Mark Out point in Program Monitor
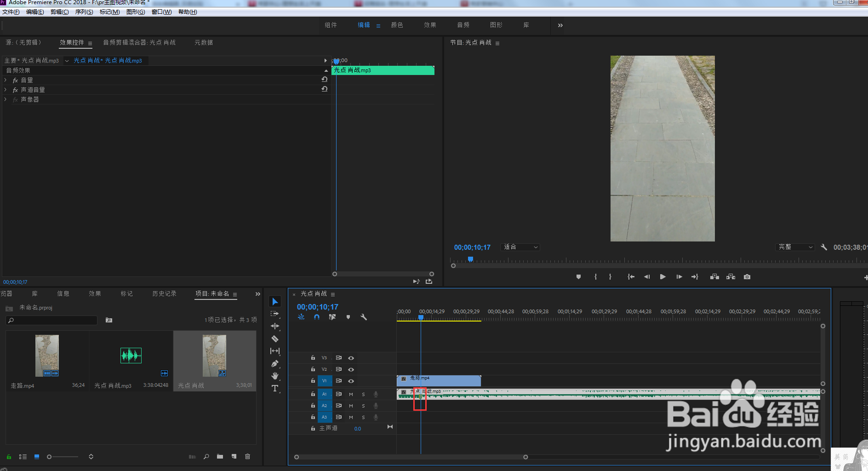This screenshot has height=471, width=868. coord(610,277)
